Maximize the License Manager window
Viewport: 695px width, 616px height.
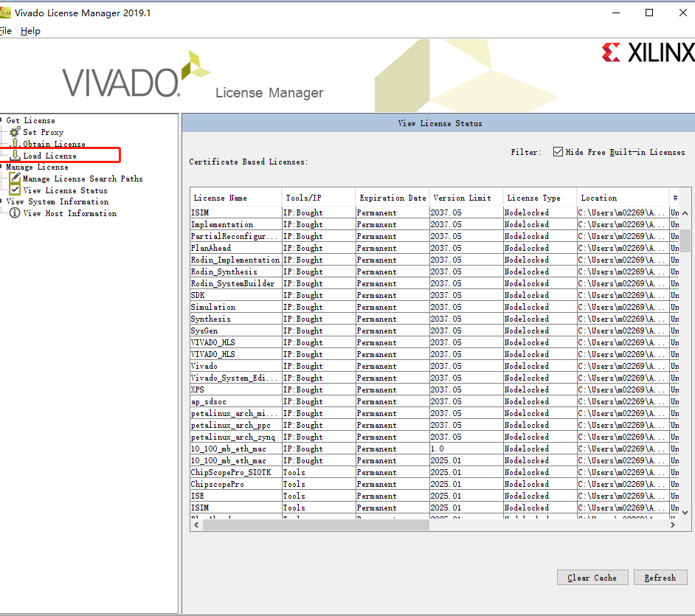click(x=649, y=13)
